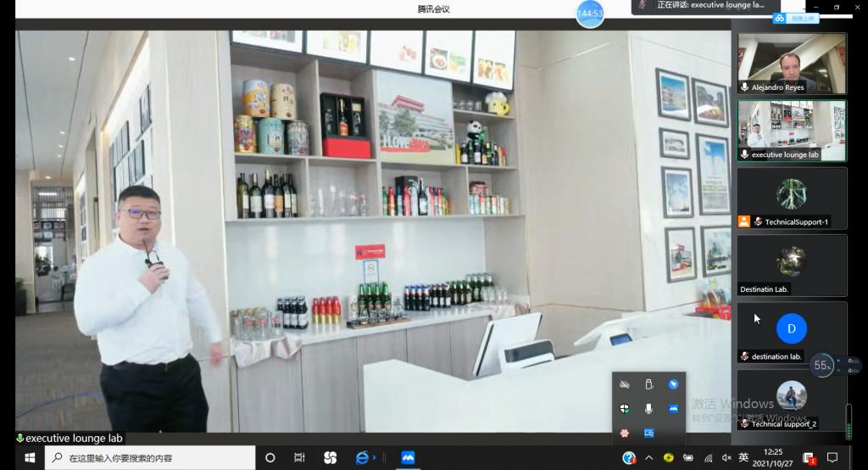Toggle the muted speaker volume icon

coord(726,458)
